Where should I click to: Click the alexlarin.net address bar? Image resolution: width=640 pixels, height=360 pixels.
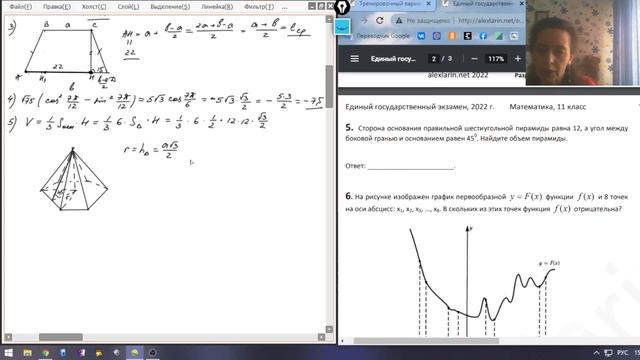pyautogui.click(x=490, y=20)
